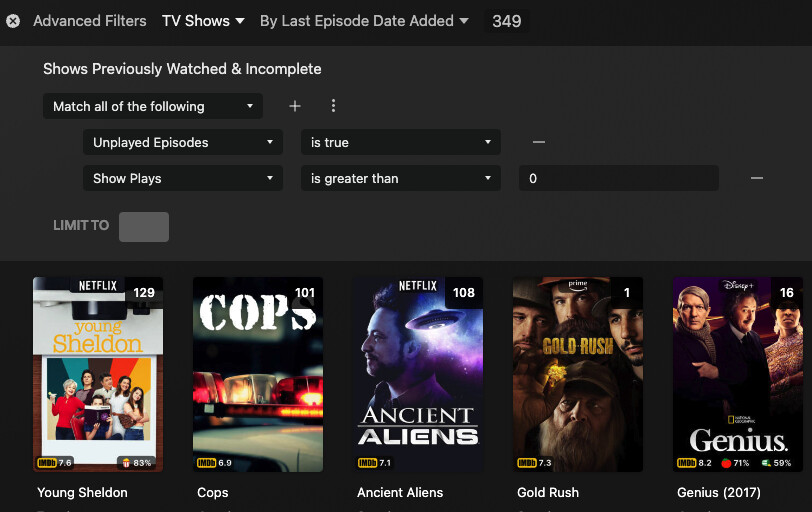Open the Show Plays field dropdown
Image resolution: width=812 pixels, height=512 pixels.
click(x=183, y=179)
